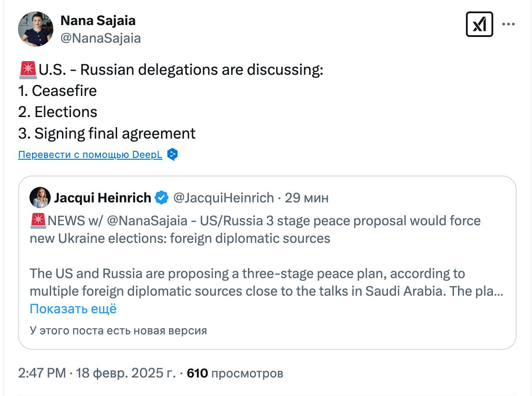The height and width of the screenshot is (396, 532).
Task: Expand quoted post with "Показать ещё"
Action: [x=73, y=309]
